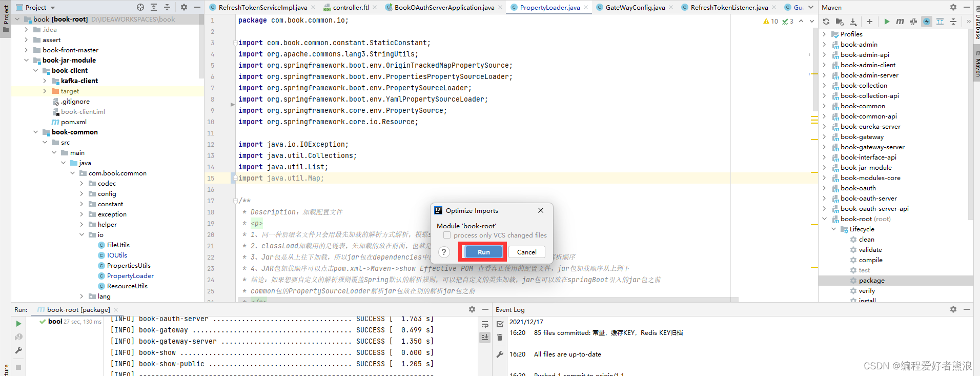The width and height of the screenshot is (980, 376).
Task: Stop the running process icon
Action: point(18,367)
